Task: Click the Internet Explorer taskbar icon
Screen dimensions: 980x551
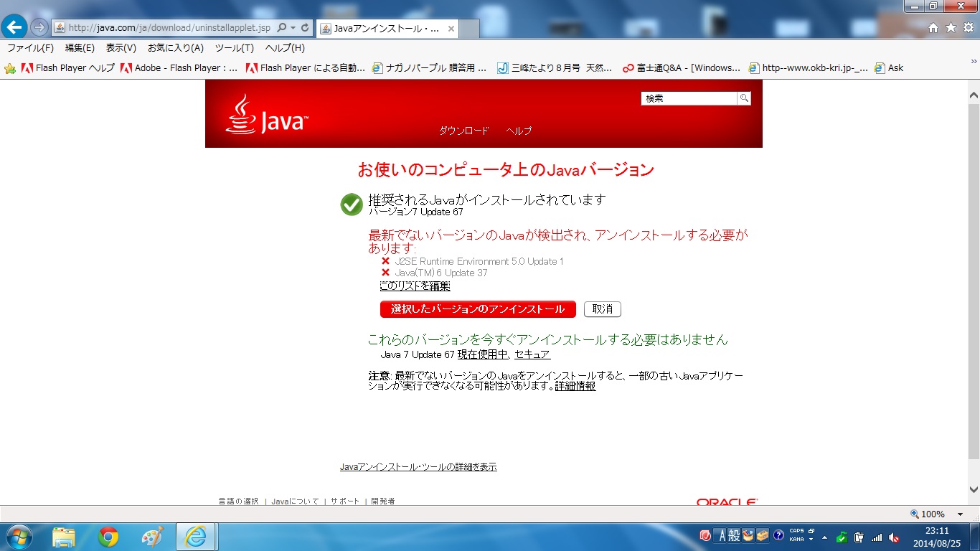Action: (x=195, y=537)
